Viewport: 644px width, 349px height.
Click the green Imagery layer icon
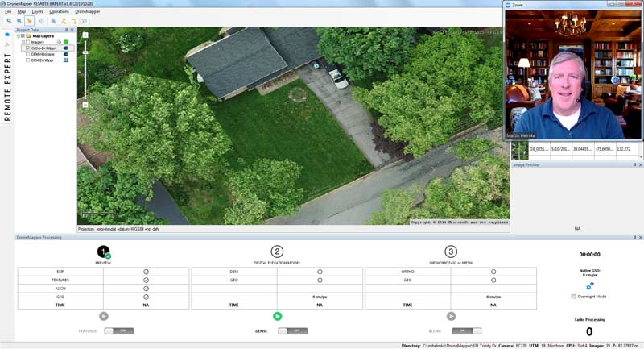tap(66, 42)
